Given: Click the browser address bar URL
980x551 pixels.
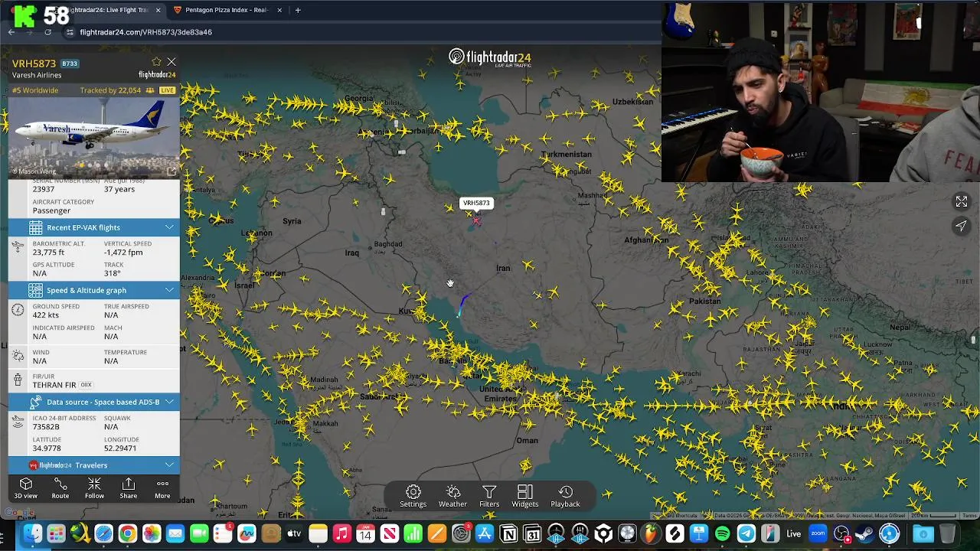Looking at the screenshot, I should click(145, 32).
